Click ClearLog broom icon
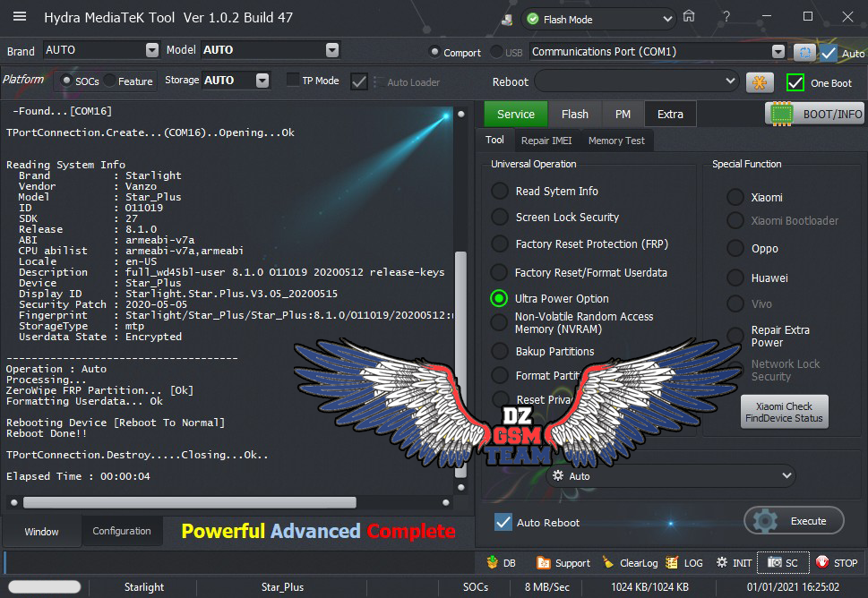 [x=609, y=563]
